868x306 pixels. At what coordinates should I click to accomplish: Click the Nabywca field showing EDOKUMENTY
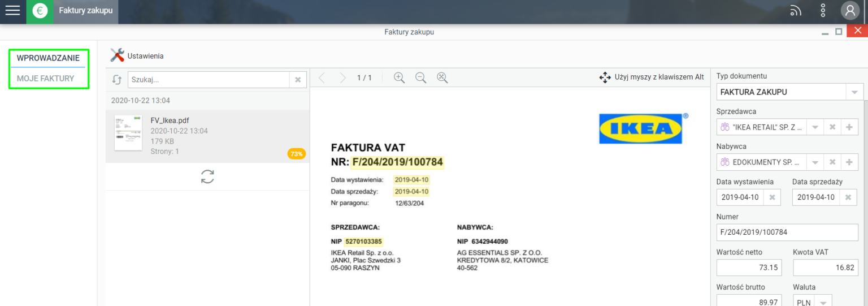click(x=761, y=162)
